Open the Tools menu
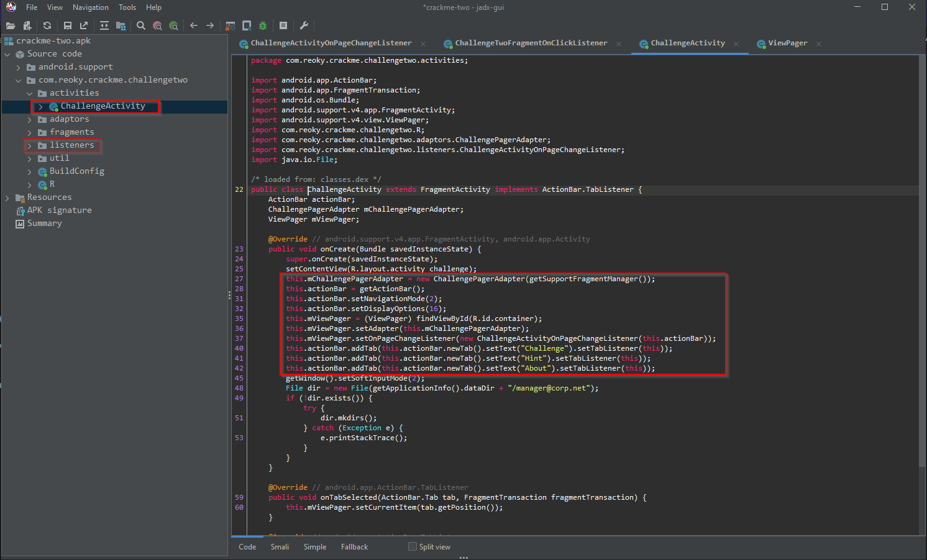 coord(127,7)
